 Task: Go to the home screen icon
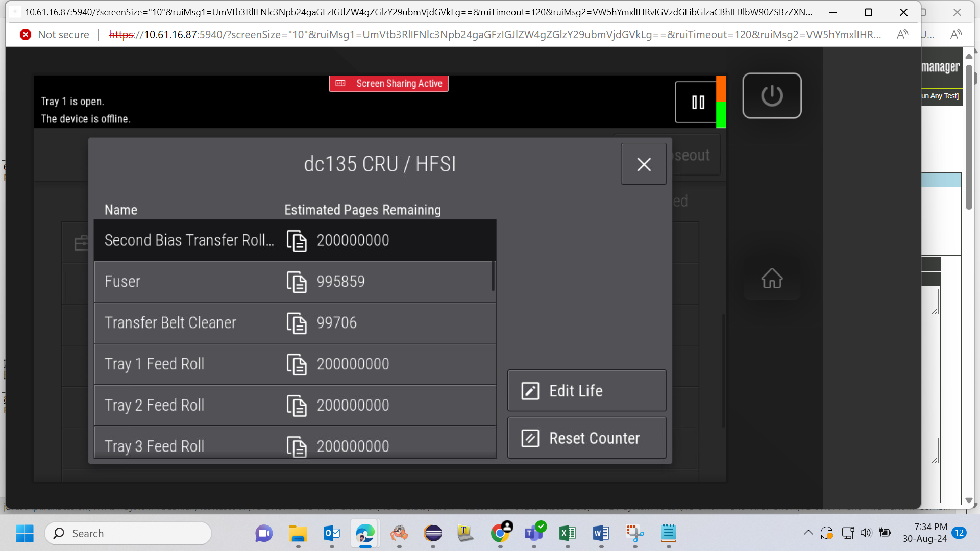(772, 279)
